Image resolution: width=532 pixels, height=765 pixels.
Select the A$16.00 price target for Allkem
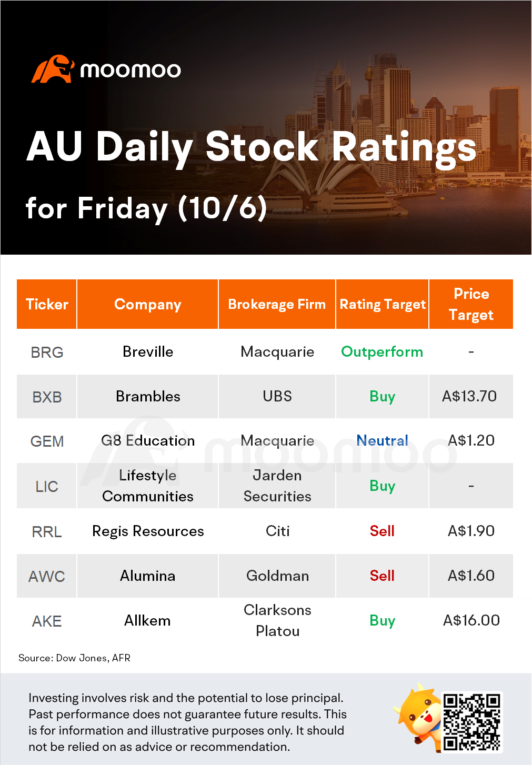[x=471, y=620]
